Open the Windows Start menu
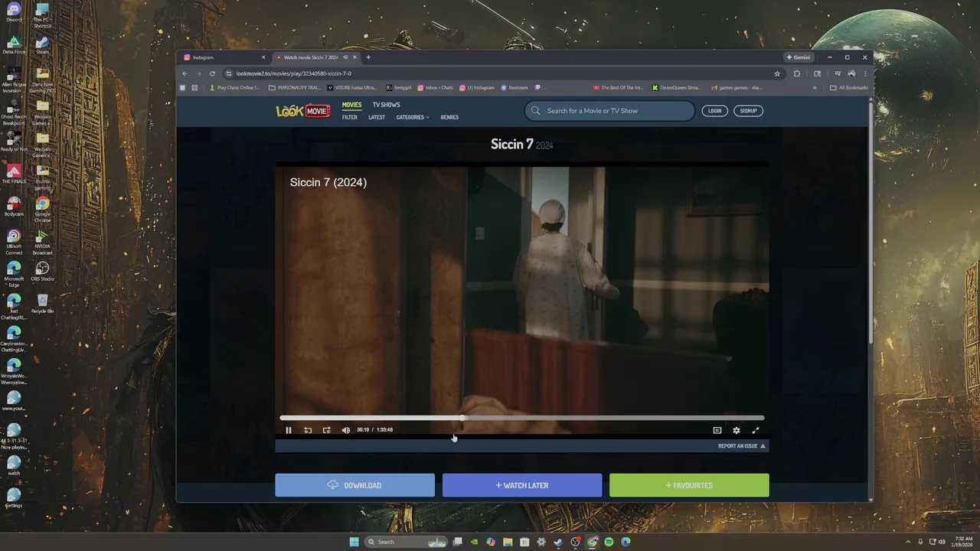980x551 pixels. click(x=354, y=542)
